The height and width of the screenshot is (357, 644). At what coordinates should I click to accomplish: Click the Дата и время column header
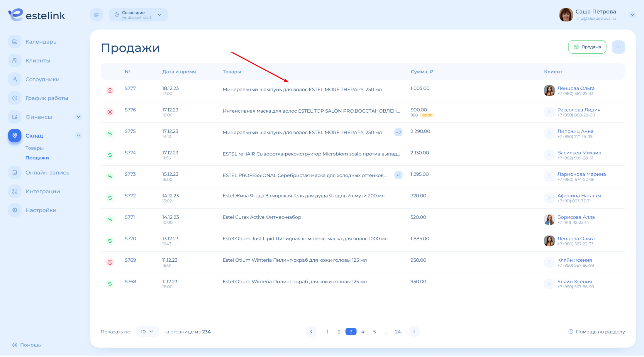coord(179,72)
